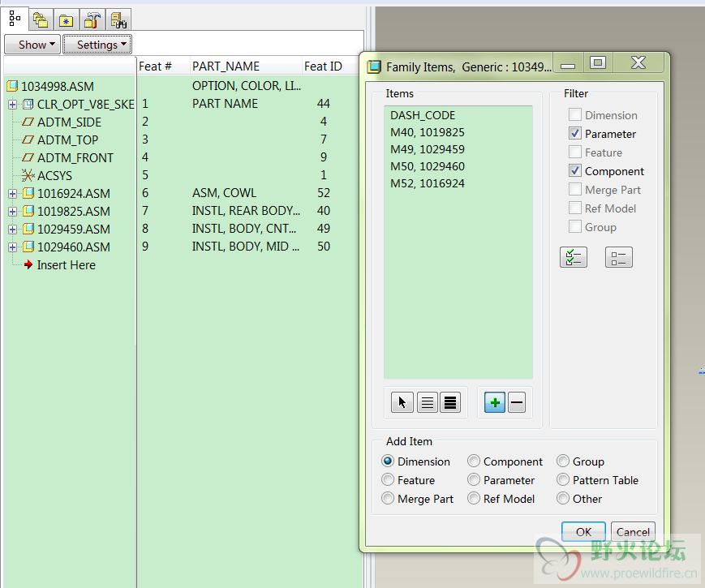Click the ASM, COWL part name cell
Viewport: 705px width, 588px height.
(x=225, y=193)
